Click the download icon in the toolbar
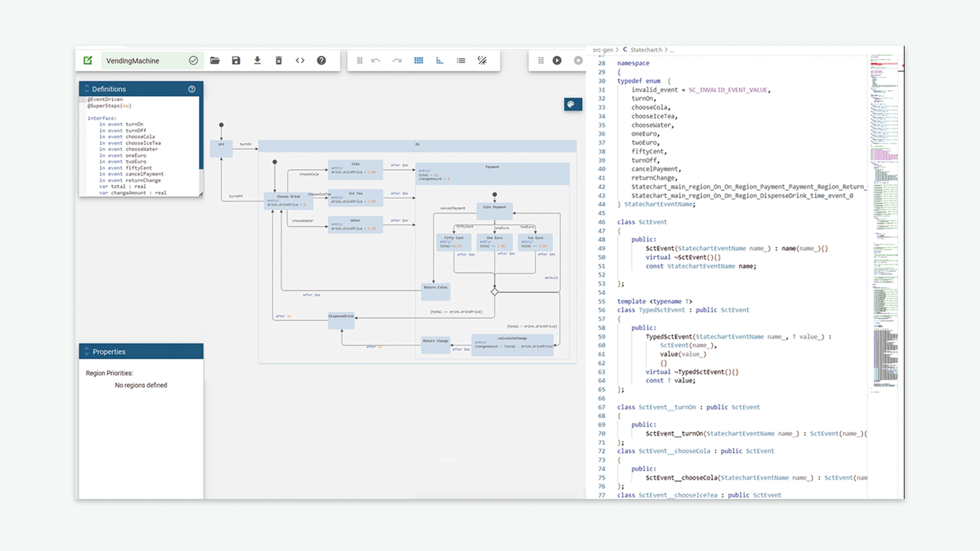The height and width of the screenshot is (551, 980). tap(257, 61)
